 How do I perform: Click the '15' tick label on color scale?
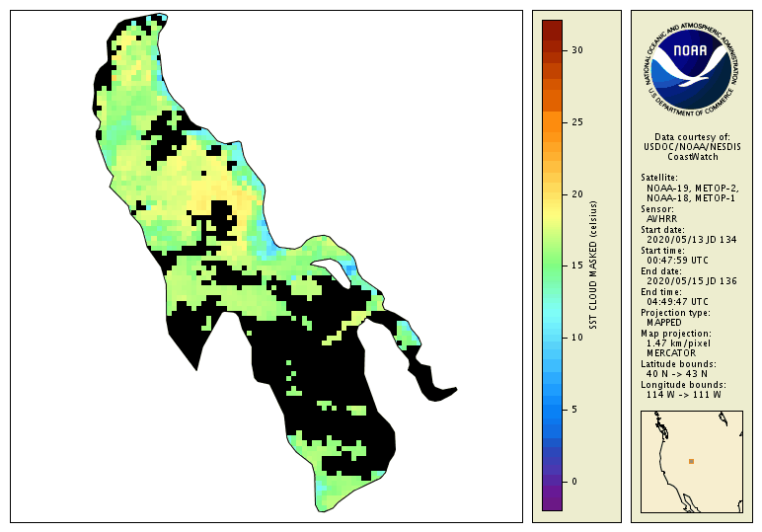(576, 266)
